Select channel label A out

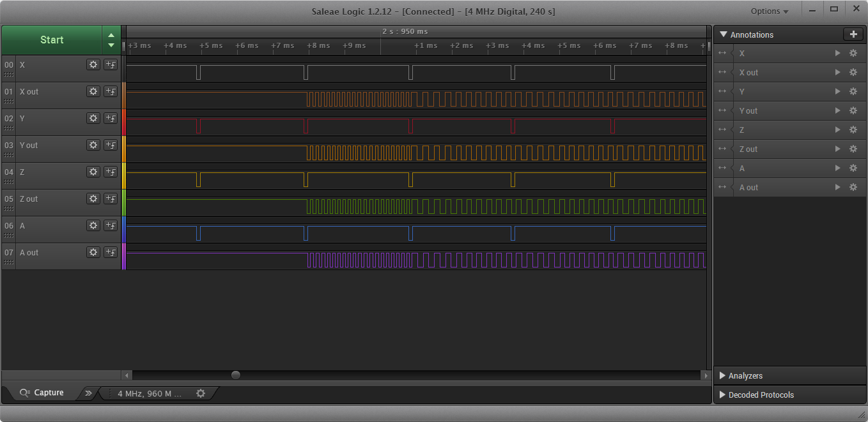[29, 253]
